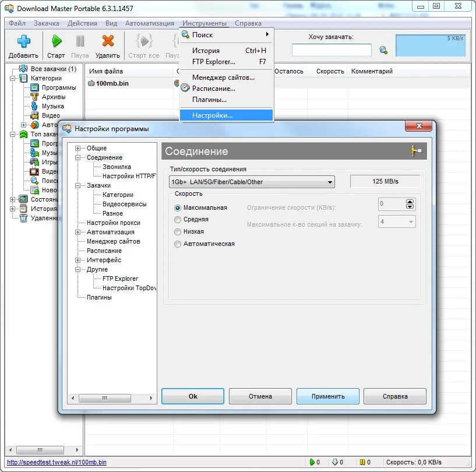Collapse Категории node in main window tree
This screenshot has width=476, height=472.
[12, 78]
